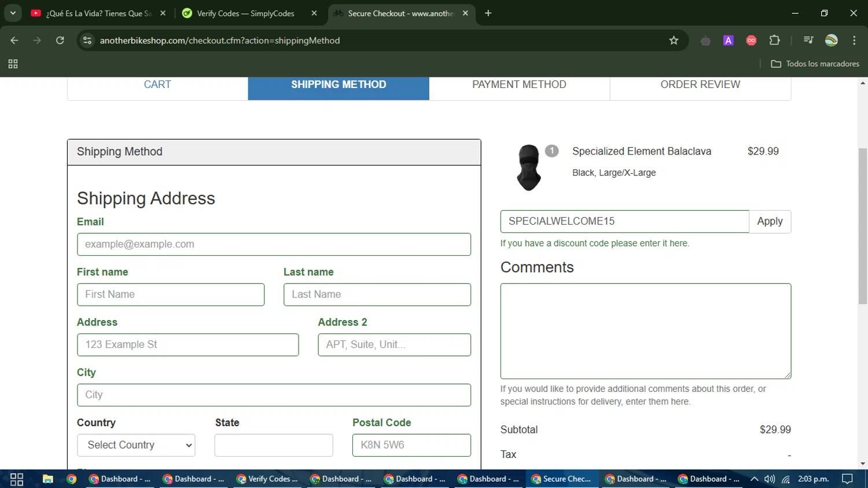
Task: Click the Address 2 APT, Suite field
Action: 394,345
